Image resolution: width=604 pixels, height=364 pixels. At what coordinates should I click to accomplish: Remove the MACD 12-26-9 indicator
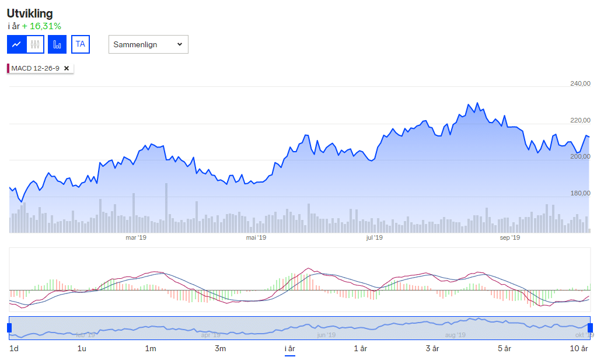pyautogui.click(x=67, y=68)
